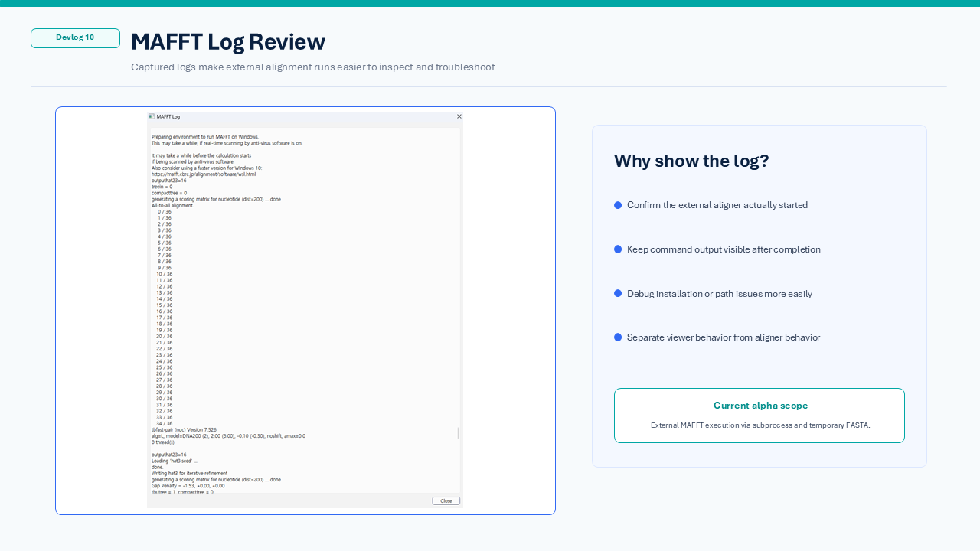The height and width of the screenshot is (551, 980).
Task: Close the MAFFT Log dialog with X
Action: click(x=459, y=116)
